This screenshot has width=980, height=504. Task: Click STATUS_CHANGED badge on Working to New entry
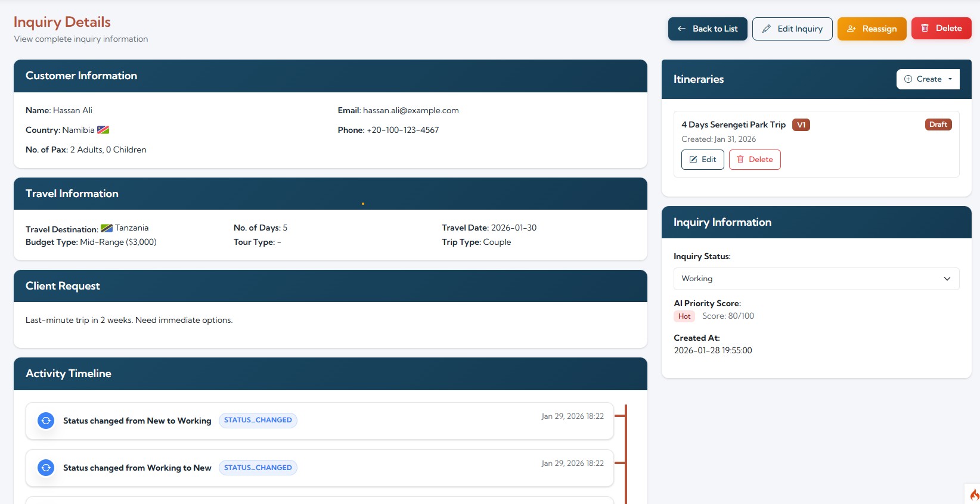point(258,468)
